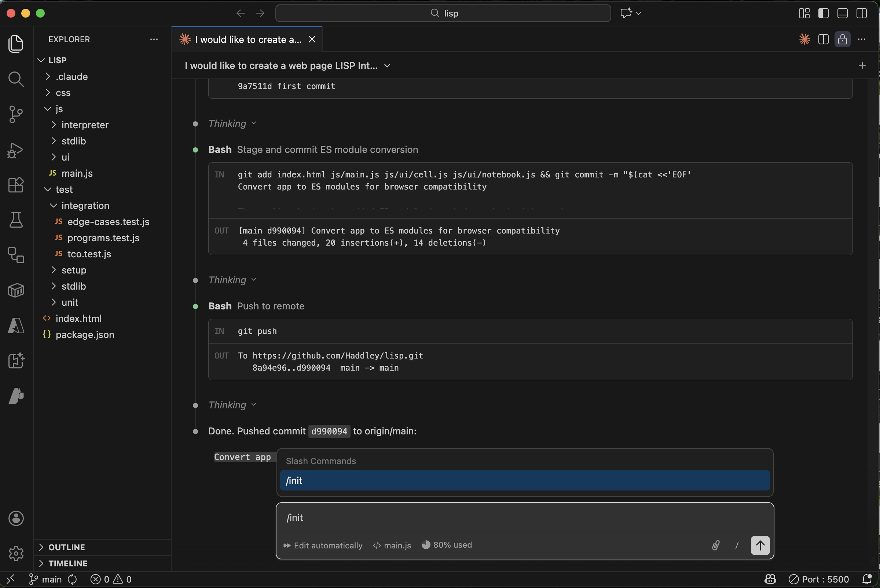
Task: Open the Azure view in activity bar
Action: (16, 326)
